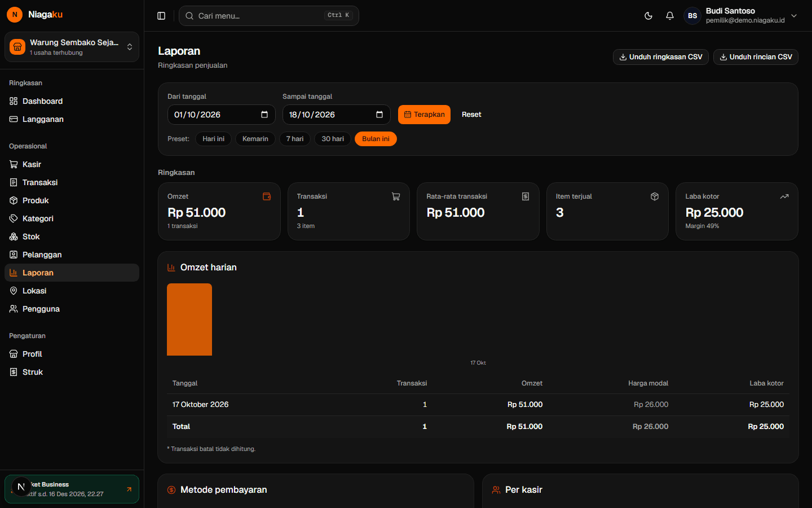Choose the 30 hari preset

(333, 139)
